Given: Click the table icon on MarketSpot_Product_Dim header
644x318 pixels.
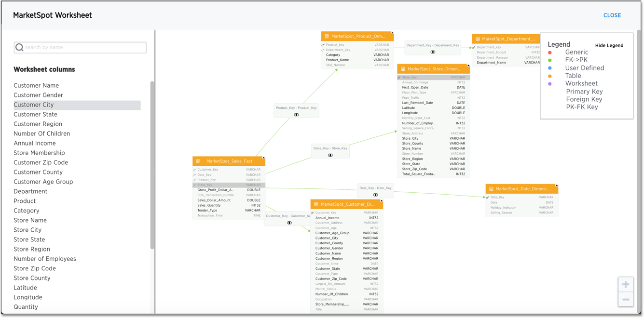Looking at the screenshot, I should (x=327, y=36).
